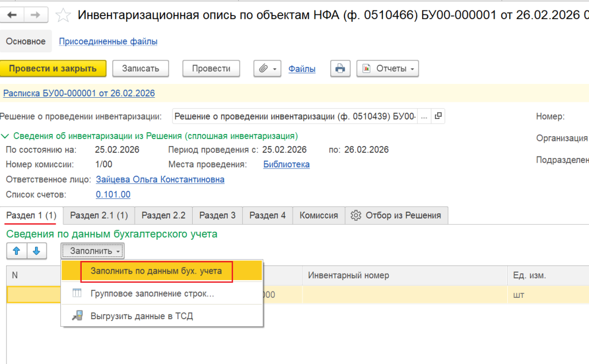This screenshot has width=589, height=364.
Task: Open the Отчеты dropdown
Action: coord(388,68)
